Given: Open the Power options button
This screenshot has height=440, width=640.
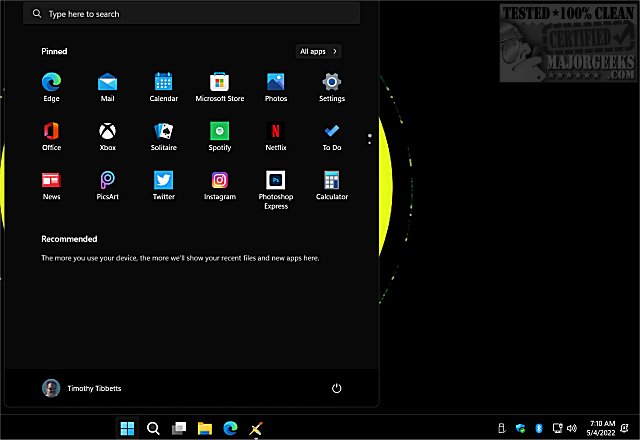Looking at the screenshot, I should [337, 388].
